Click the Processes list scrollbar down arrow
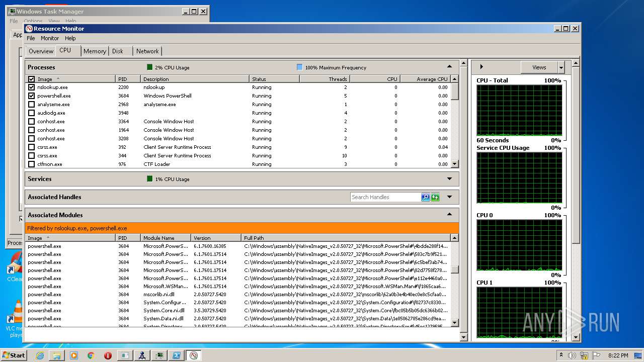Viewport: 644px width, 362px height. point(455,164)
